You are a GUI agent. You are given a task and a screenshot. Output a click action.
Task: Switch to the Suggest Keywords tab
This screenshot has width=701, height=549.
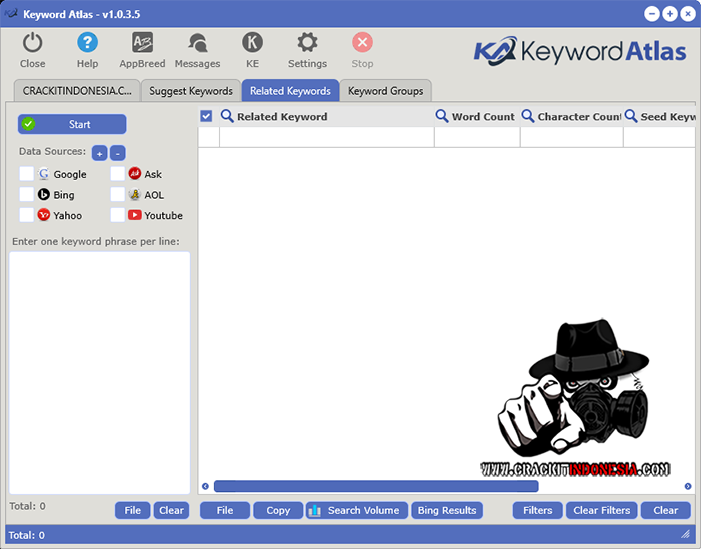click(191, 91)
